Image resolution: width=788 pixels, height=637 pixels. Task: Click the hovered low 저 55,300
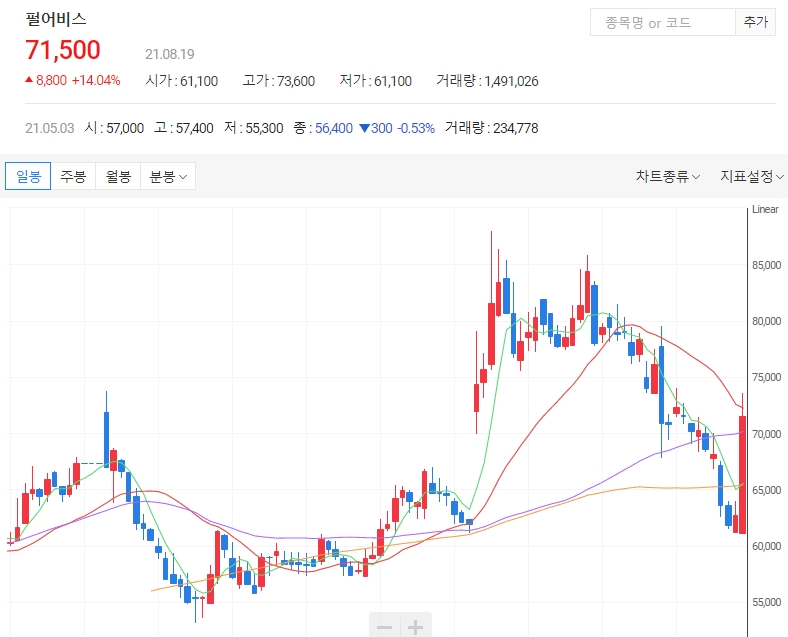pyautogui.click(x=254, y=128)
